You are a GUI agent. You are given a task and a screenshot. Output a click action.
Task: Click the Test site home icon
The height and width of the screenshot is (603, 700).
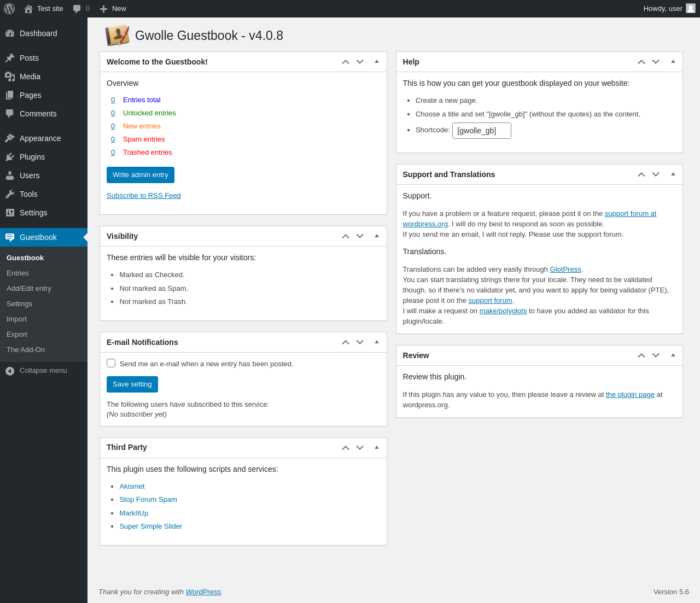28,9
